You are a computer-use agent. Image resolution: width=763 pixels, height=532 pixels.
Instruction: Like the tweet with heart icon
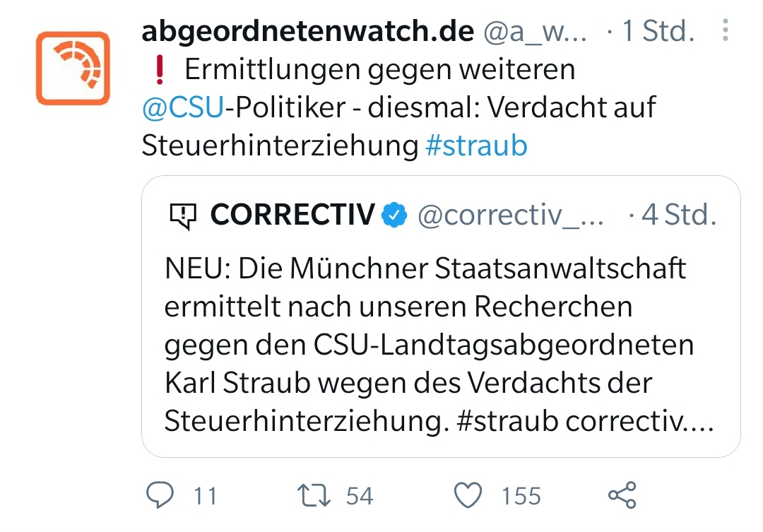pos(468,495)
